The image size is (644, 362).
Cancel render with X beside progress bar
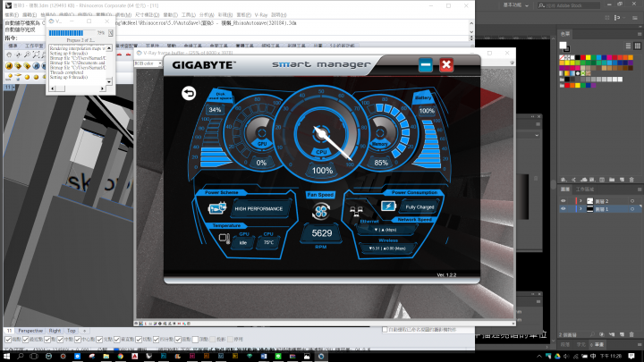(x=111, y=33)
